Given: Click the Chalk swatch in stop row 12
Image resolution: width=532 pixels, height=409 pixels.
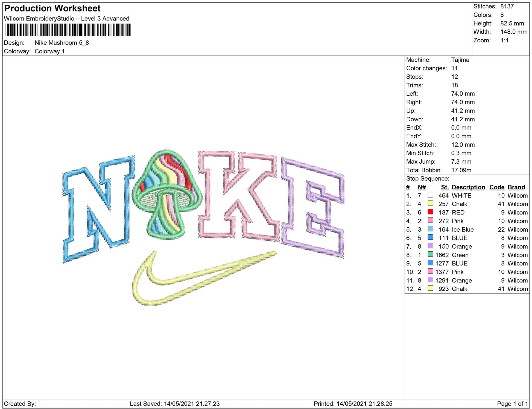Looking at the screenshot, I should coord(430,288).
